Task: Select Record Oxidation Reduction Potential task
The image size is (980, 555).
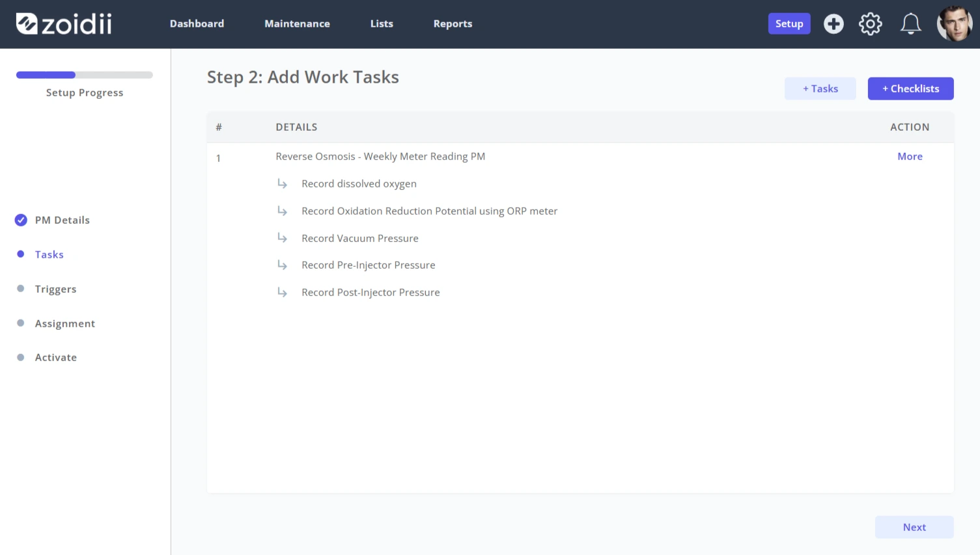Action: (429, 211)
